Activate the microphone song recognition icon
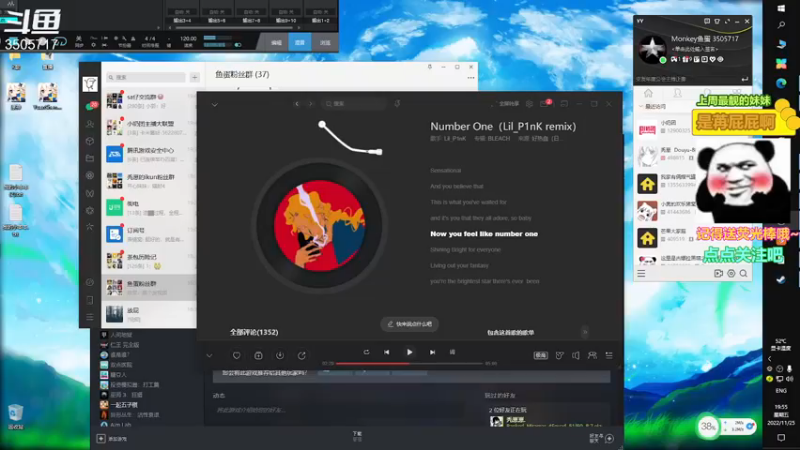The height and width of the screenshot is (450, 800). [x=397, y=104]
